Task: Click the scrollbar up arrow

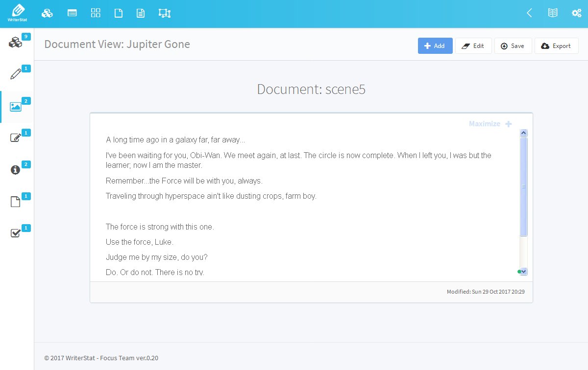Action: (x=523, y=133)
